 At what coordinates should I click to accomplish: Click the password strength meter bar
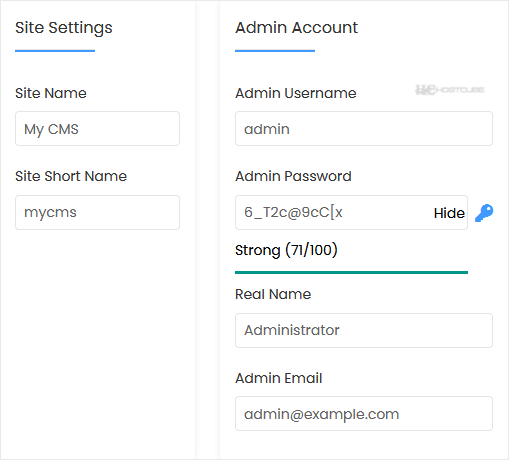[351, 272]
